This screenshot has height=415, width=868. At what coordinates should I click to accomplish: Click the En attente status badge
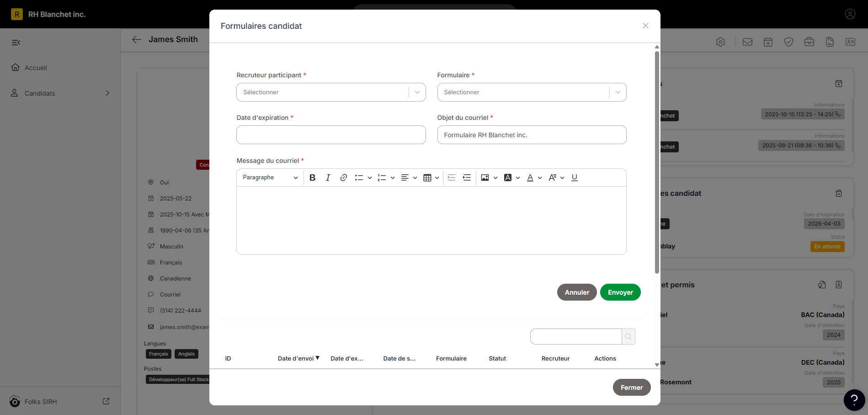click(827, 247)
